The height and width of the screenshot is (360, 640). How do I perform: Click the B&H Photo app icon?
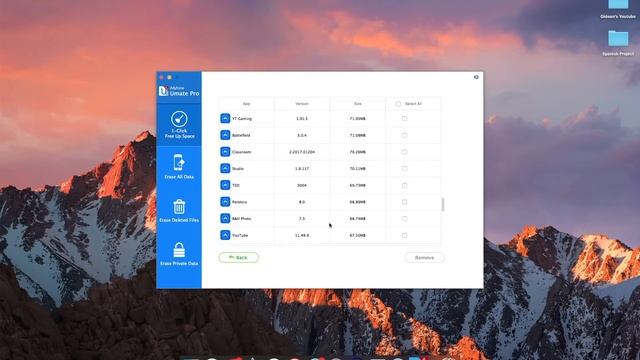225,219
